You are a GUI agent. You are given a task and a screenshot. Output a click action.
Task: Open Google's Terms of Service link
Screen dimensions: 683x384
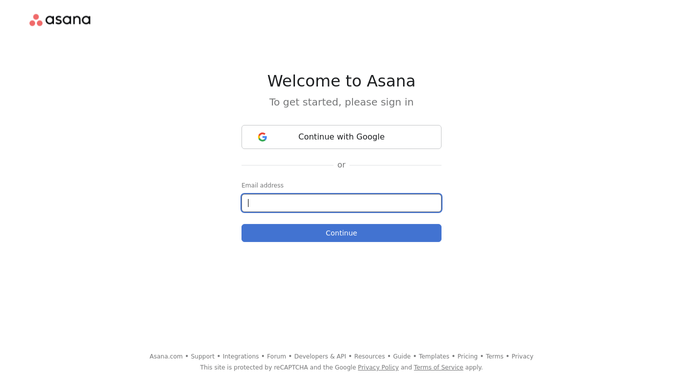[439, 367]
